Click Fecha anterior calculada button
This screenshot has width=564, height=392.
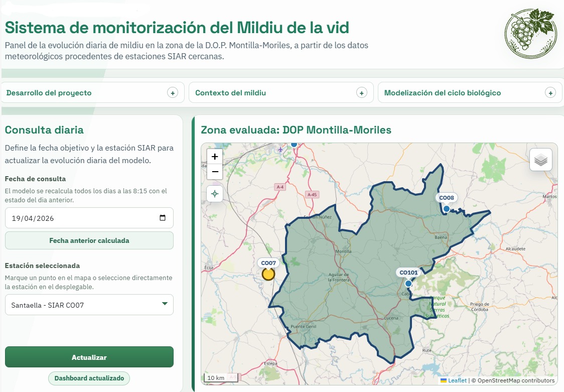89,240
